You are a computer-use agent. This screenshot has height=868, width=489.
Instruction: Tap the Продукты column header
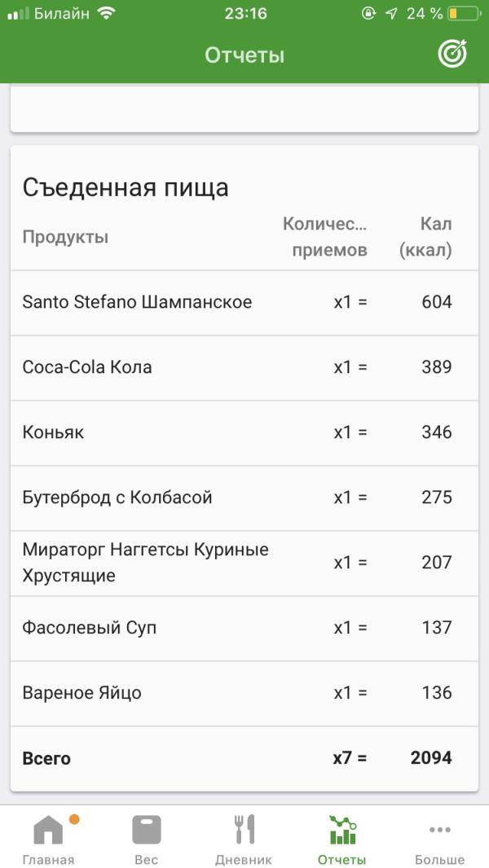[x=65, y=238]
